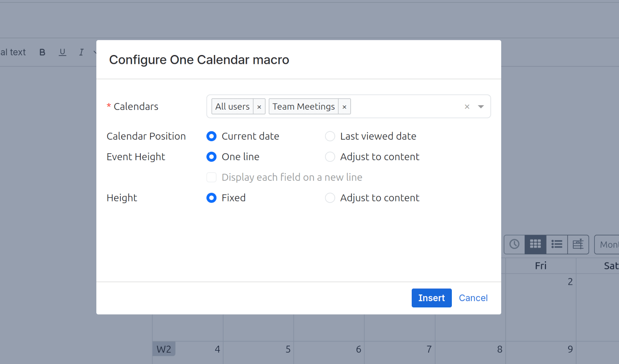Click inside the Calendars input field
Image resolution: width=619 pixels, height=364 pixels.
405,106
